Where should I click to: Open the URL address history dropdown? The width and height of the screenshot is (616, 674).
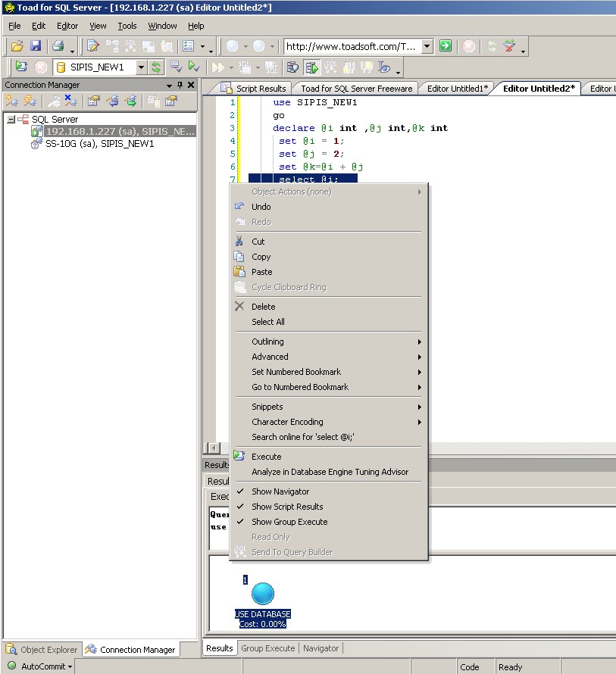click(x=427, y=45)
